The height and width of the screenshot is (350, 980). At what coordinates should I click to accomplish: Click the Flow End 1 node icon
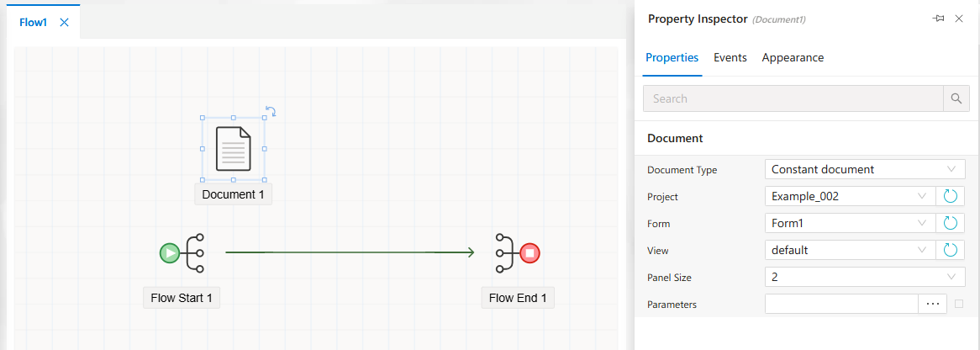click(517, 253)
